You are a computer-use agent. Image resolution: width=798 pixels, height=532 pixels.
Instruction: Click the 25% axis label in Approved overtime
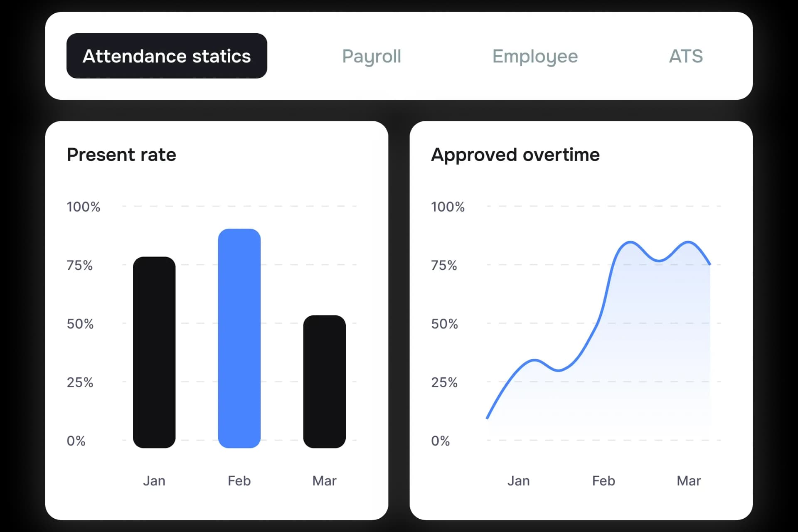coord(444,382)
